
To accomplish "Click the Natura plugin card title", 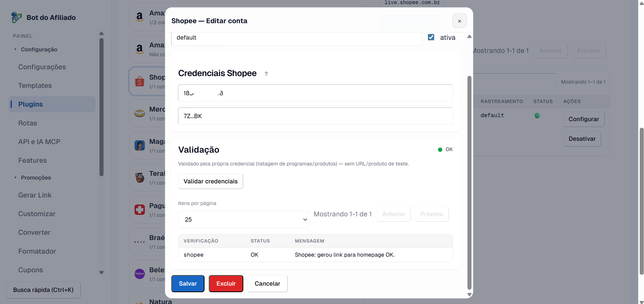I will (160, 301).
